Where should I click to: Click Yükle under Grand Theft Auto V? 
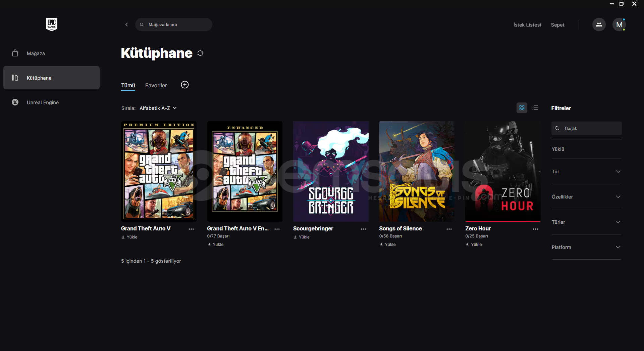point(129,237)
